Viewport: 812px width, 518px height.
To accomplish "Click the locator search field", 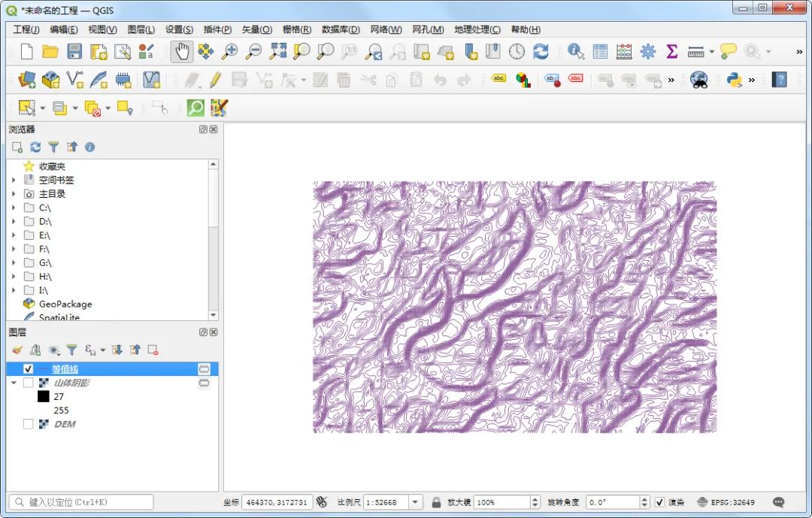I will tap(80, 502).
